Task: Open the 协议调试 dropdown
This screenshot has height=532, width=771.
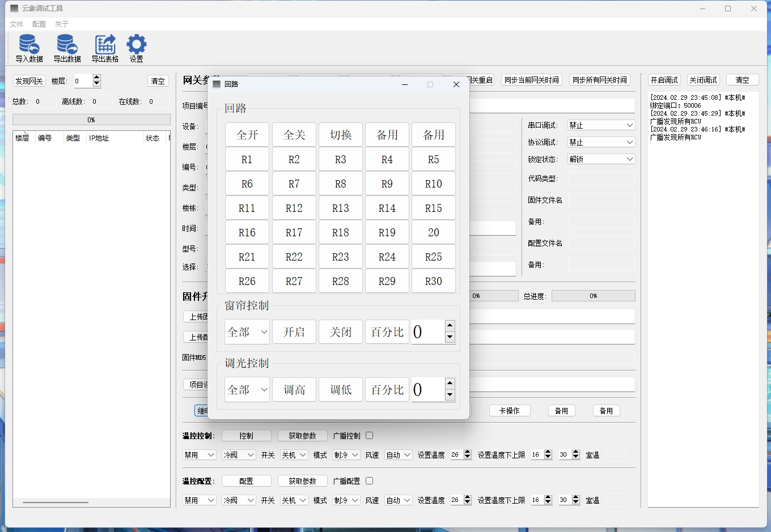Action: [601, 142]
